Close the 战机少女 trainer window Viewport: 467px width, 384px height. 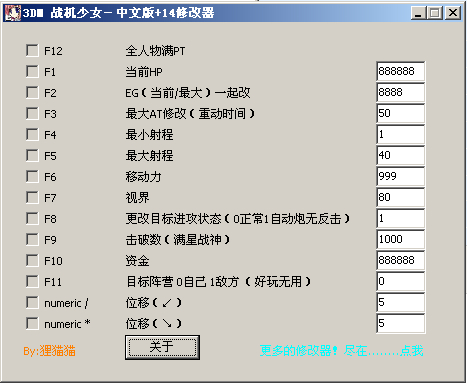click(x=453, y=13)
